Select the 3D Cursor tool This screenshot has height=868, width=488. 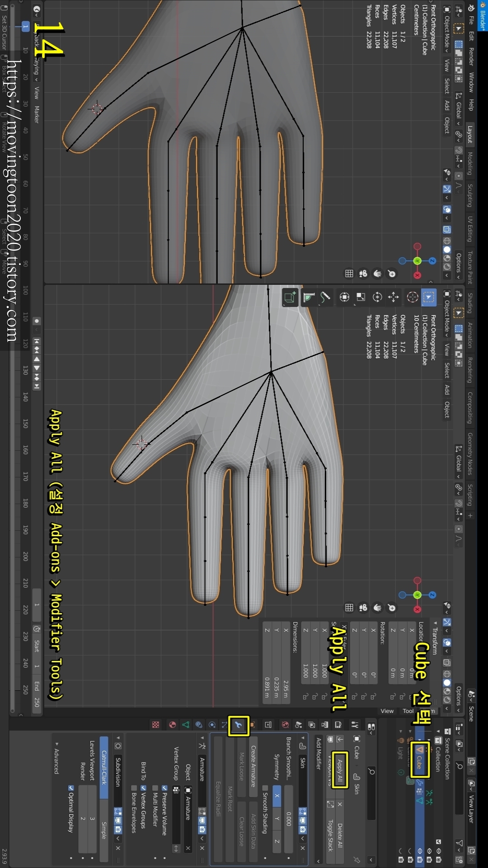click(x=413, y=297)
